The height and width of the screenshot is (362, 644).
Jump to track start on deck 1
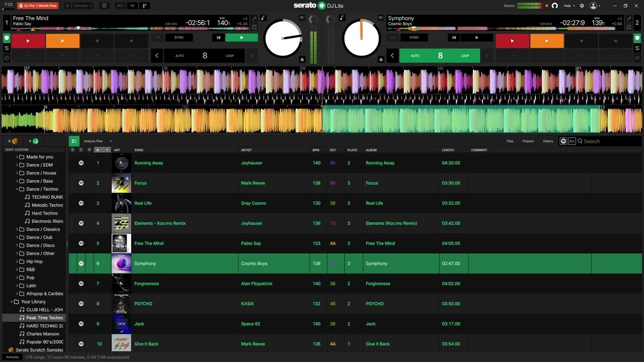coord(218,37)
